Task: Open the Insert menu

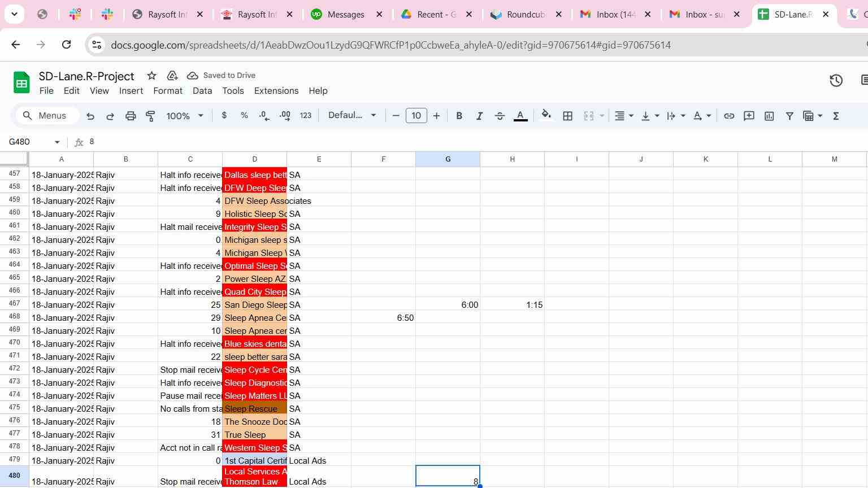Action: (x=131, y=91)
